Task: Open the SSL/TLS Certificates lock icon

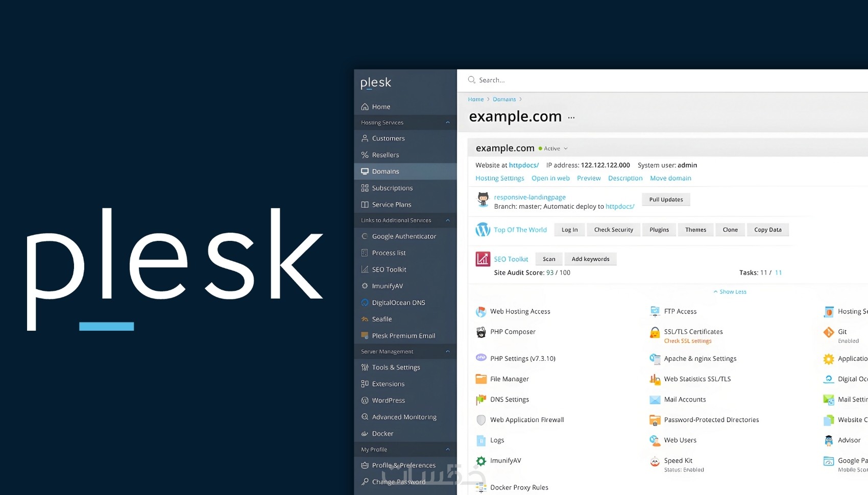Action: tap(655, 333)
